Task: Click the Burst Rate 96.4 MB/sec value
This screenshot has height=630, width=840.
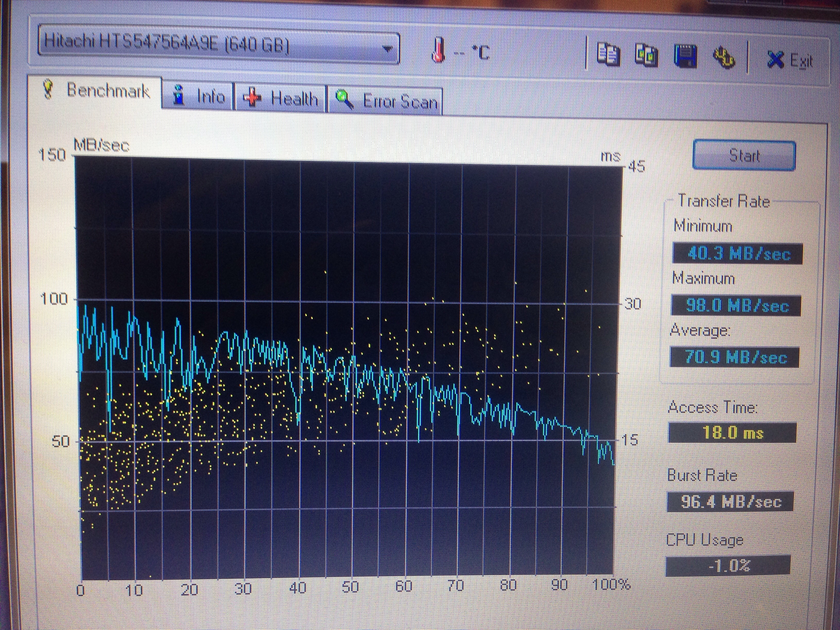Action: tap(730, 502)
